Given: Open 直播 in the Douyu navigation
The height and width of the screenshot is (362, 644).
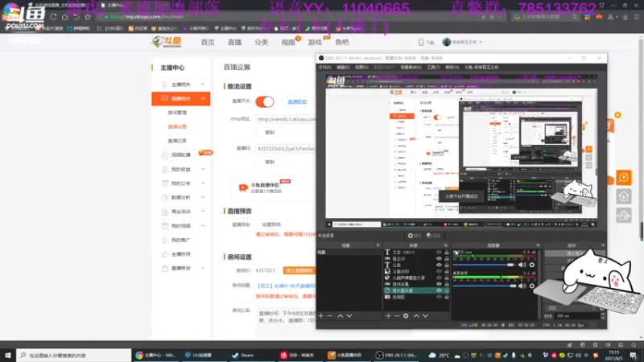Looking at the screenshot, I should 234,43.
